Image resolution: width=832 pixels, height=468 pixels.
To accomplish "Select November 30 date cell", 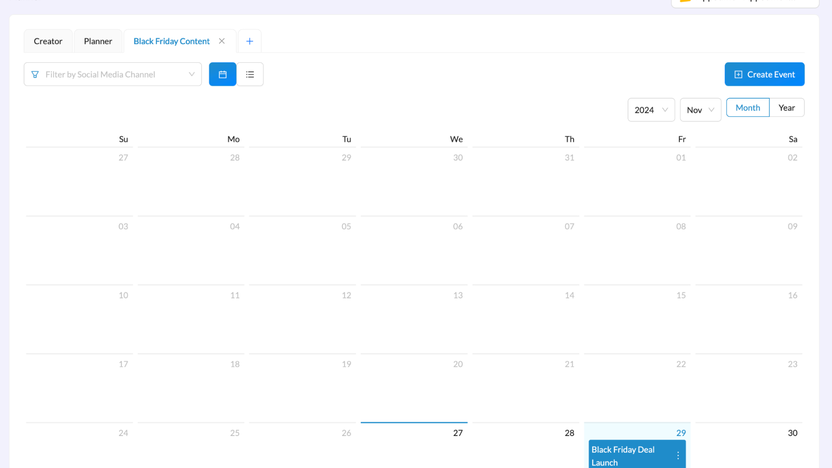I will pyautogui.click(x=749, y=445).
